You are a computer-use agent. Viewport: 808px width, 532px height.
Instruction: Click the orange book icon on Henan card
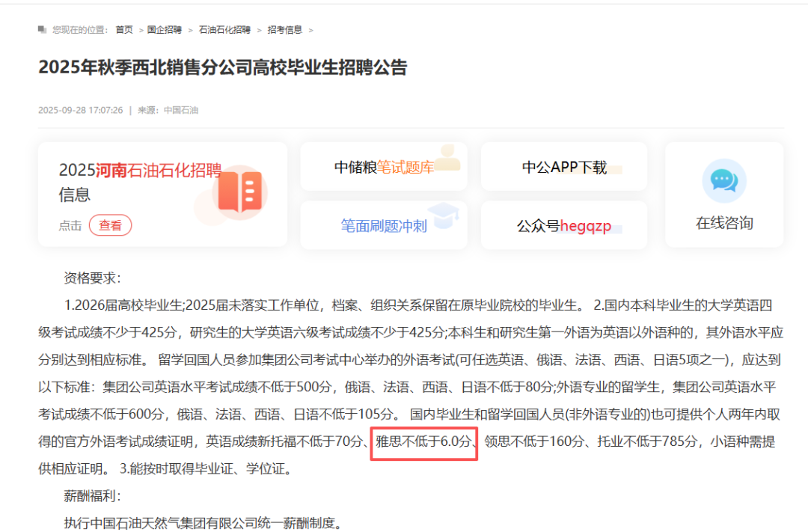click(x=239, y=190)
